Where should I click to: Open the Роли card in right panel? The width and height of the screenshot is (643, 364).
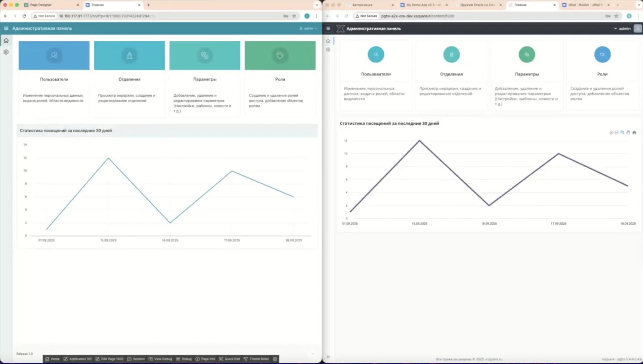(x=602, y=74)
